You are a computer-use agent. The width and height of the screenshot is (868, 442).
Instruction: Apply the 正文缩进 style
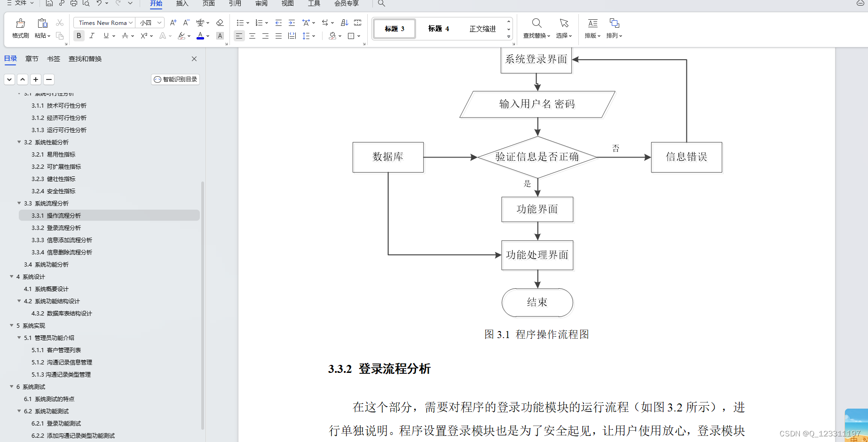pos(482,29)
